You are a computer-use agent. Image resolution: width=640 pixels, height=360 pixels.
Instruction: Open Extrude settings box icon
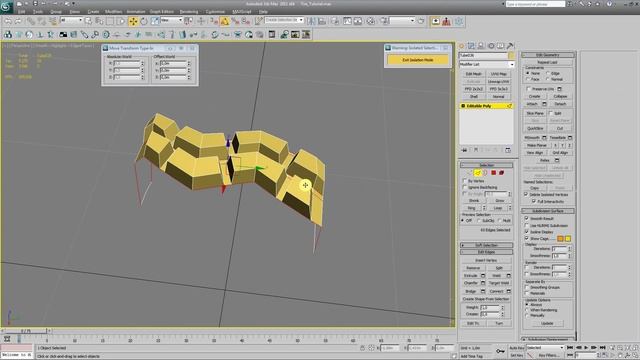coord(483,276)
